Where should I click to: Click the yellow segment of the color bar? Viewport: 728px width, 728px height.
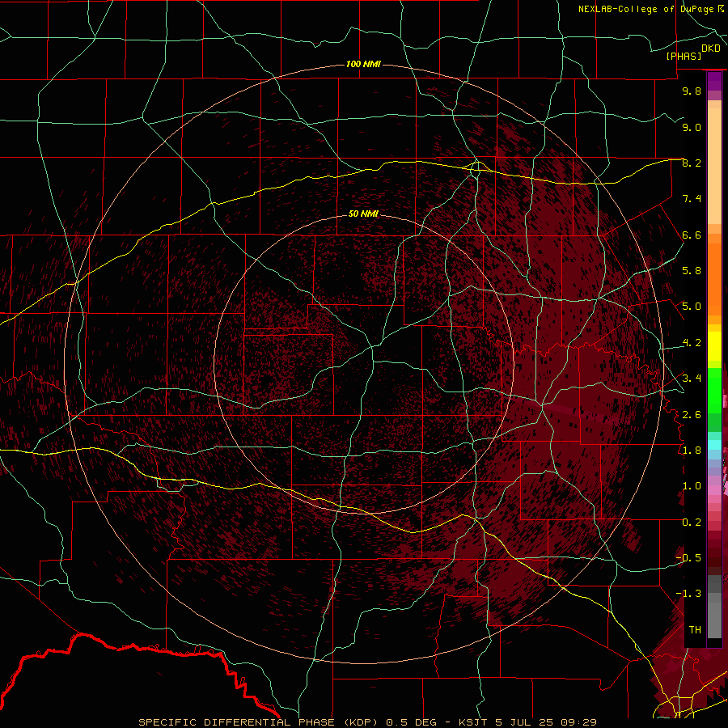714,346
